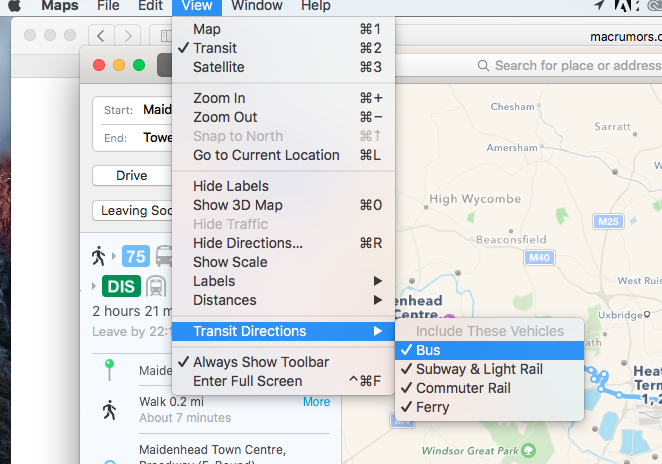This screenshot has height=464, width=662.
Task: Toggle Always Show Toolbar option
Action: click(x=283, y=362)
